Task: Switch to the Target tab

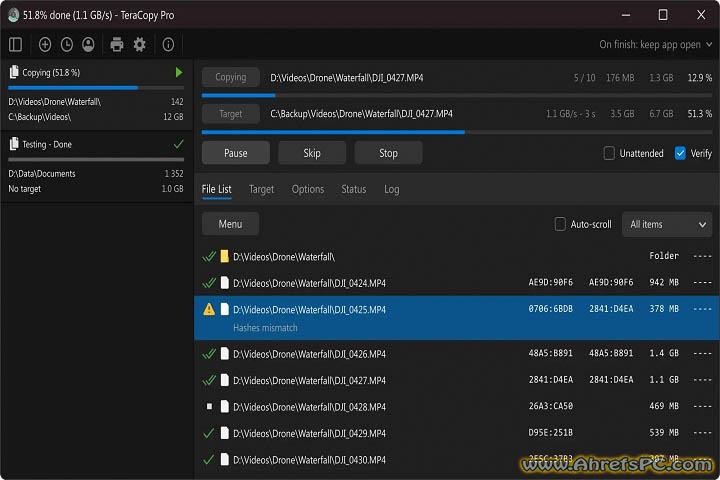Action: pos(261,189)
